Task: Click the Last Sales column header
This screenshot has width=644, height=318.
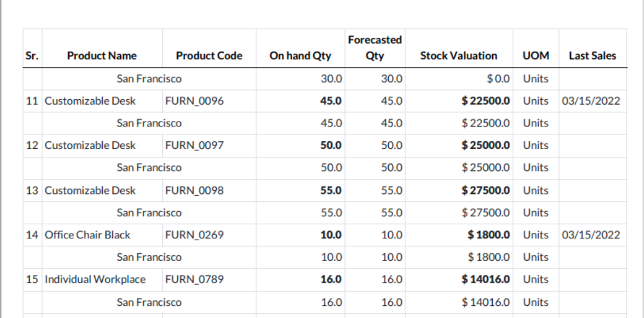Action: [x=592, y=56]
